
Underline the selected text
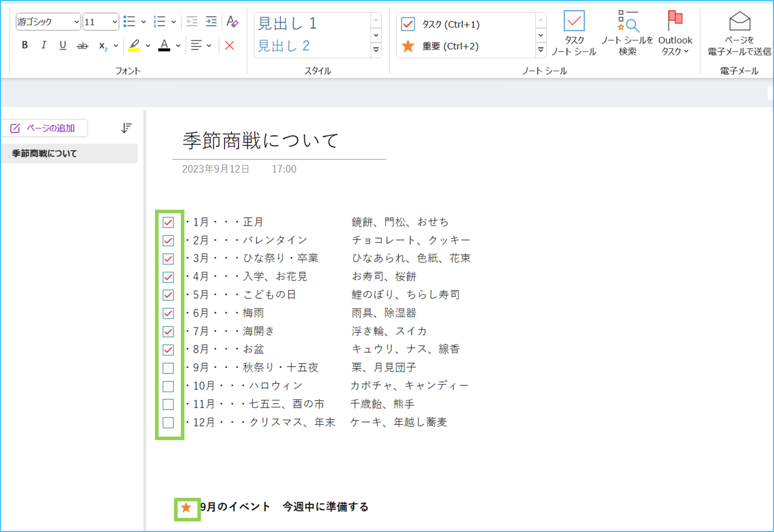click(x=63, y=45)
